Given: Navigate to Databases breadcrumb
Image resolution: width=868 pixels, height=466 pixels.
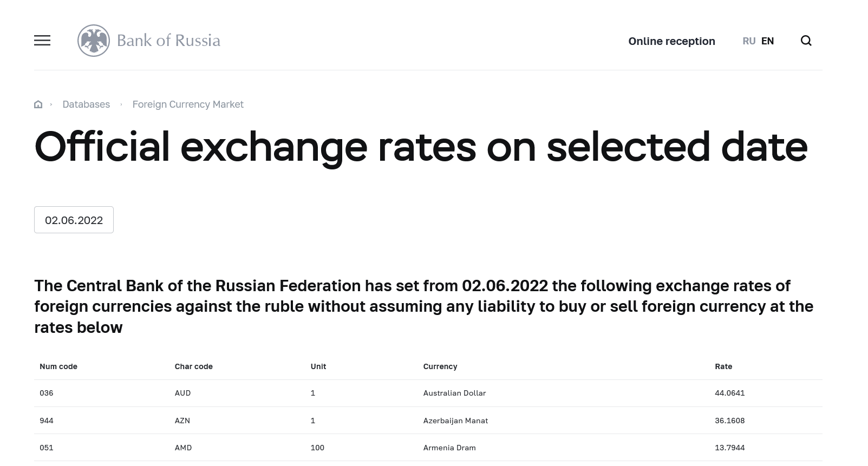Looking at the screenshot, I should [x=86, y=104].
